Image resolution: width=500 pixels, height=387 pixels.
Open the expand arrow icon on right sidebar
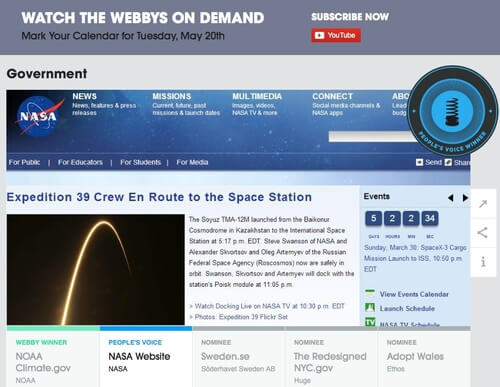(483, 203)
